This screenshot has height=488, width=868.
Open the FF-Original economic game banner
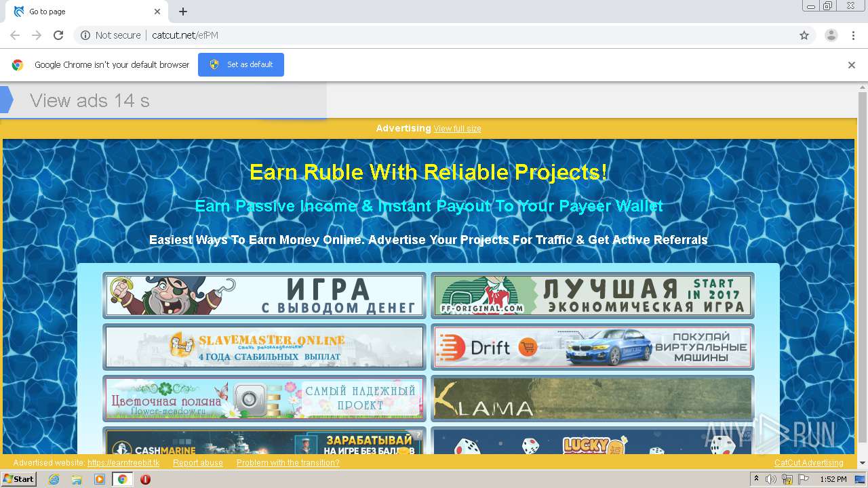pos(593,296)
